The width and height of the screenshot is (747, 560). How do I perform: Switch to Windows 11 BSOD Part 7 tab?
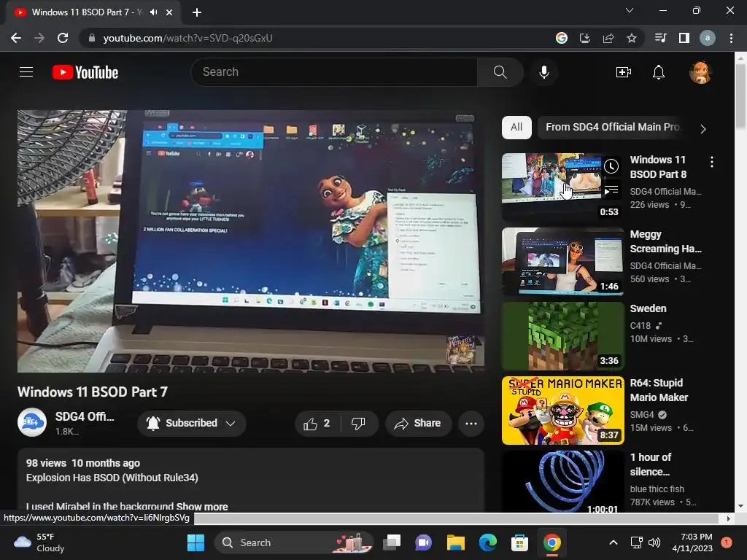[x=93, y=12]
